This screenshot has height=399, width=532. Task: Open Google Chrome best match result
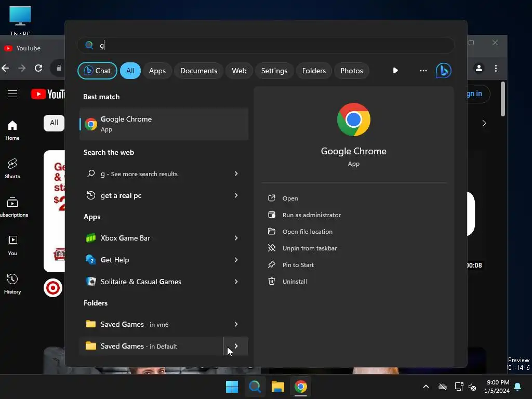(164, 124)
